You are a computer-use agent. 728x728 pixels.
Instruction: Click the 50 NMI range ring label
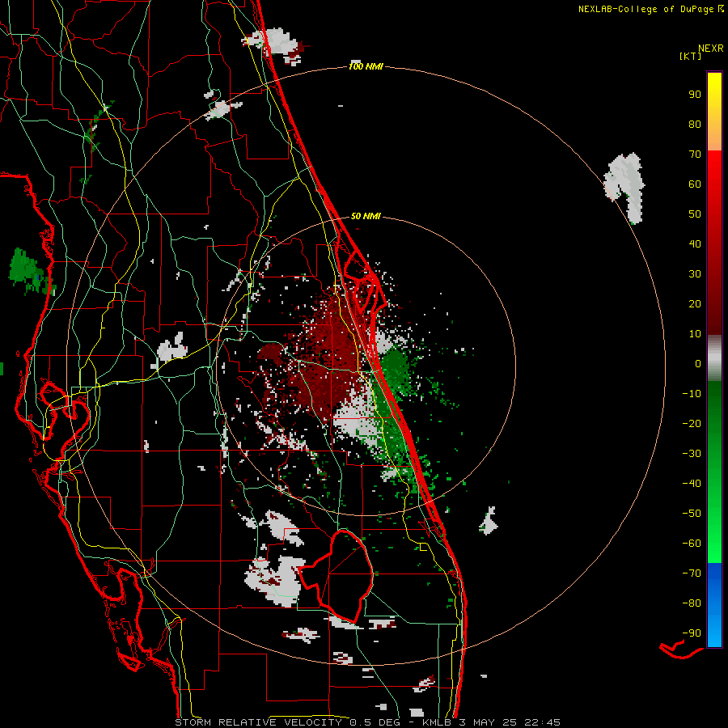pos(366,216)
